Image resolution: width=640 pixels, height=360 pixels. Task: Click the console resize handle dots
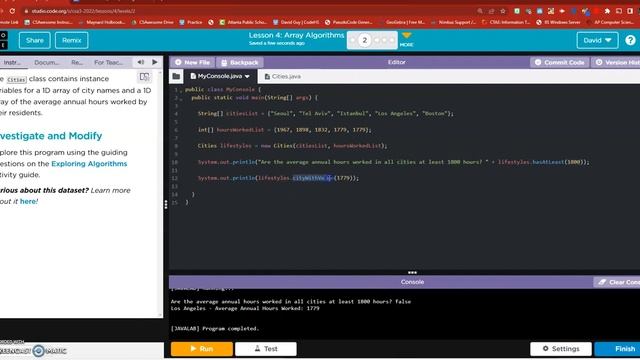412,272
